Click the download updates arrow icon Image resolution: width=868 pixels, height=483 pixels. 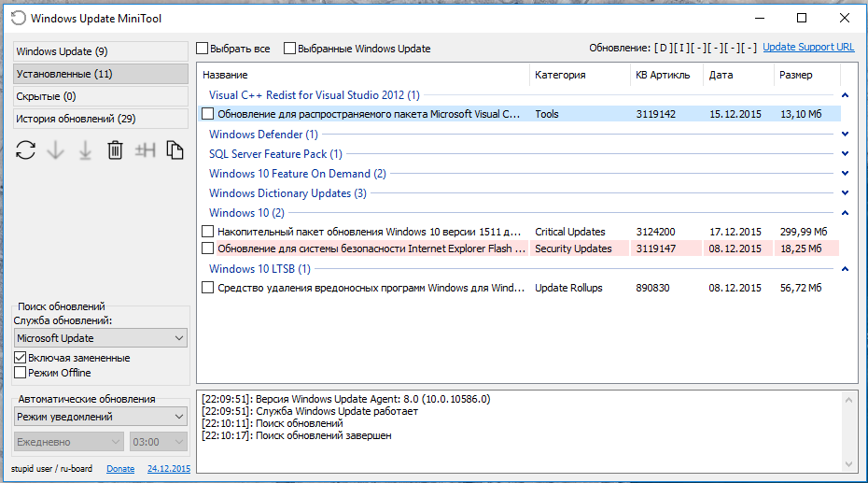tap(55, 149)
